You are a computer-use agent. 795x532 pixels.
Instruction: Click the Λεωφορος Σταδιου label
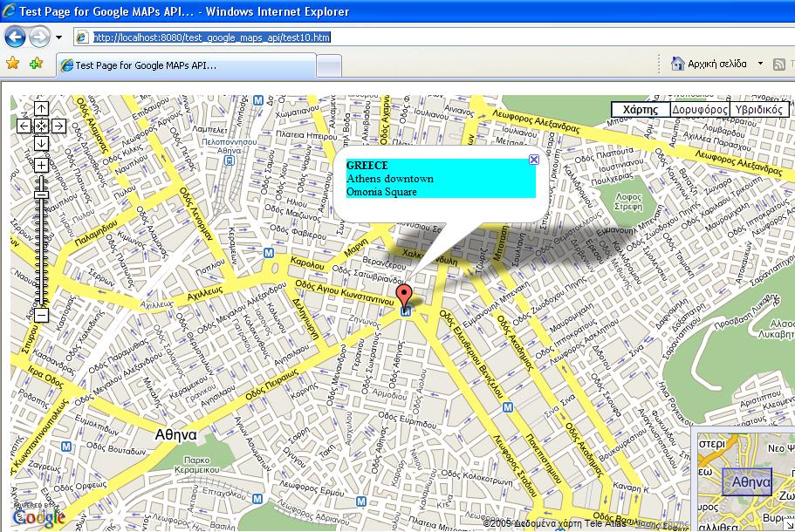tap(515, 465)
